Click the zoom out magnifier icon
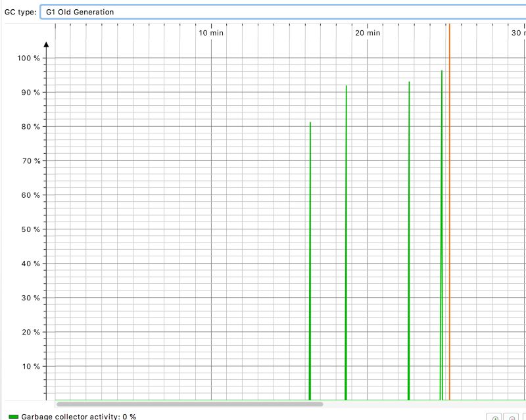The height and width of the screenshot is (420, 526). tap(511, 417)
